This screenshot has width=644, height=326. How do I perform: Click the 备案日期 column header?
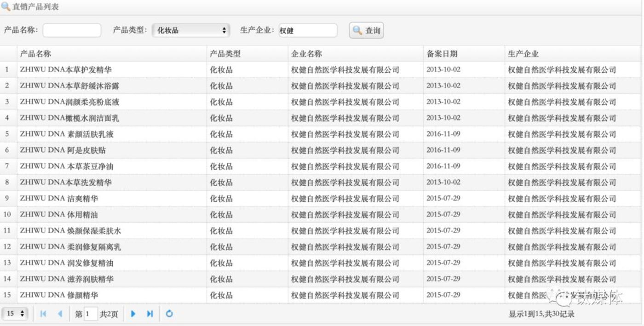pos(443,53)
